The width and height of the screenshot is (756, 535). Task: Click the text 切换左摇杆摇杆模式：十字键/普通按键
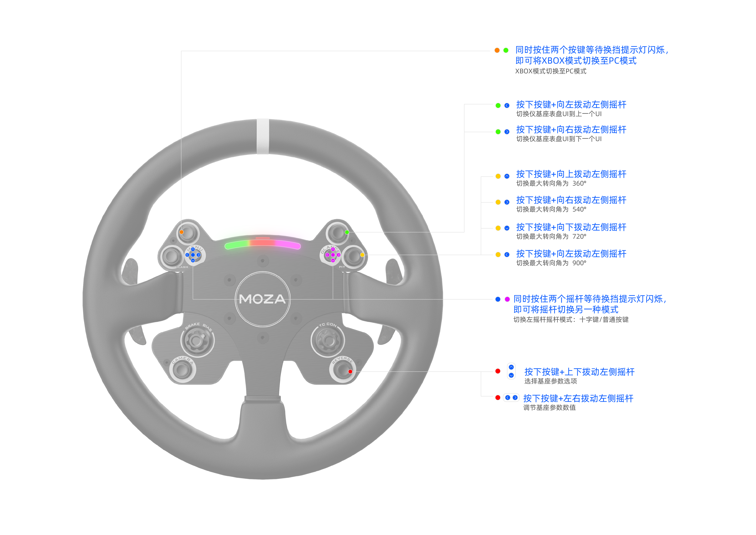(571, 320)
